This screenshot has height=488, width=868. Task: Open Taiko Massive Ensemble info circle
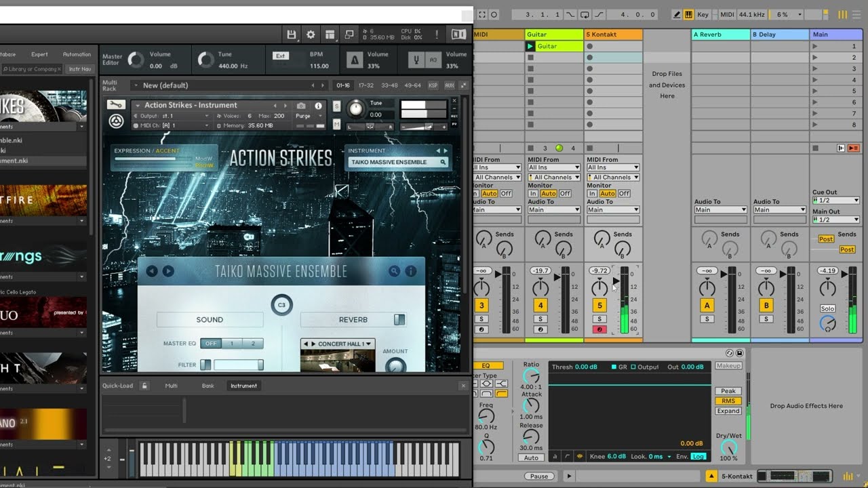click(x=411, y=271)
